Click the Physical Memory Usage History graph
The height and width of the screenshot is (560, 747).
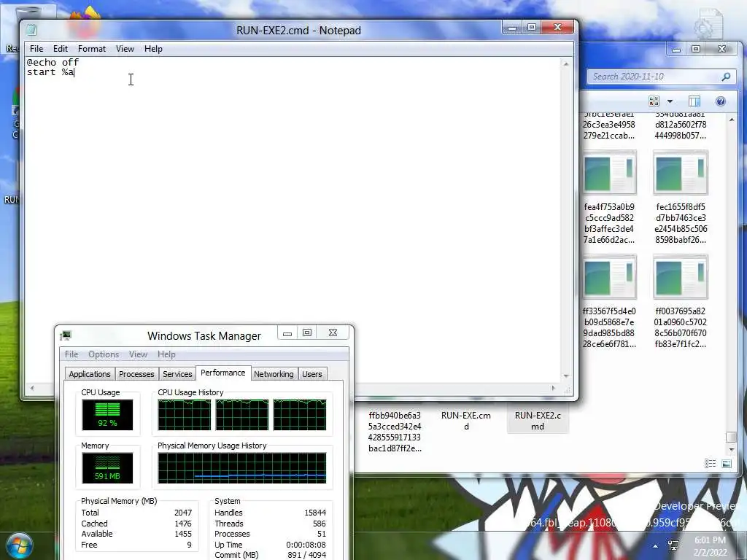[x=242, y=468]
